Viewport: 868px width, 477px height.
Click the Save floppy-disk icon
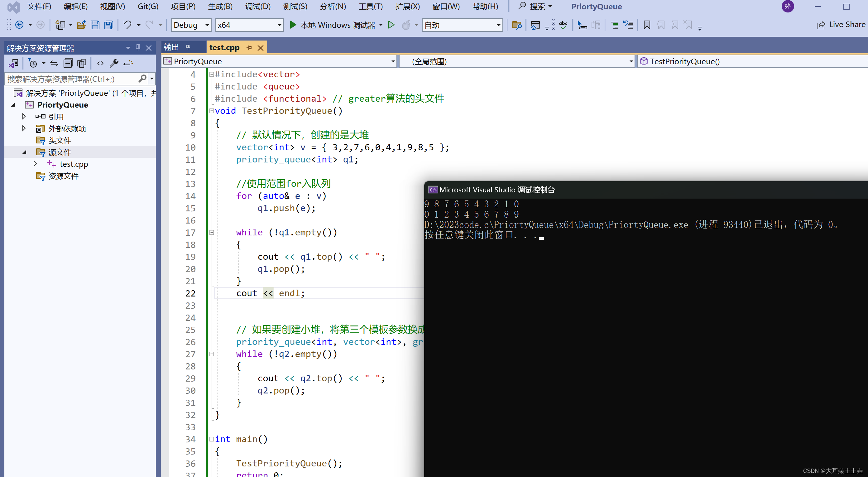pyautogui.click(x=95, y=25)
